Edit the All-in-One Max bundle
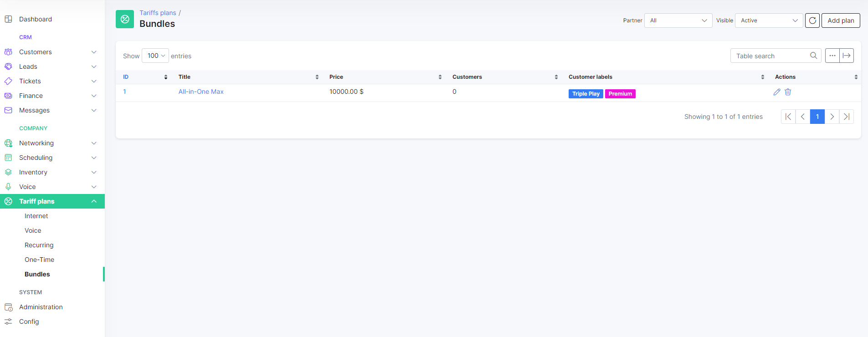868x337 pixels. 777,92
